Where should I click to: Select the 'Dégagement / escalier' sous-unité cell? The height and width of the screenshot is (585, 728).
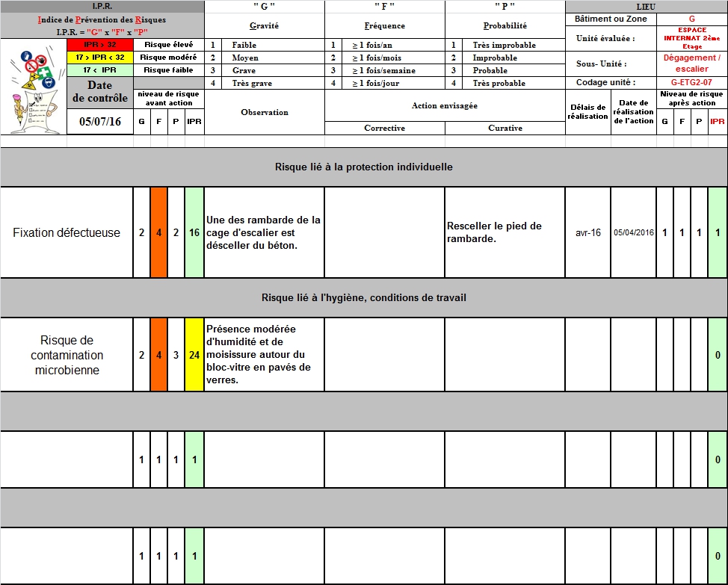pos(691,64)
